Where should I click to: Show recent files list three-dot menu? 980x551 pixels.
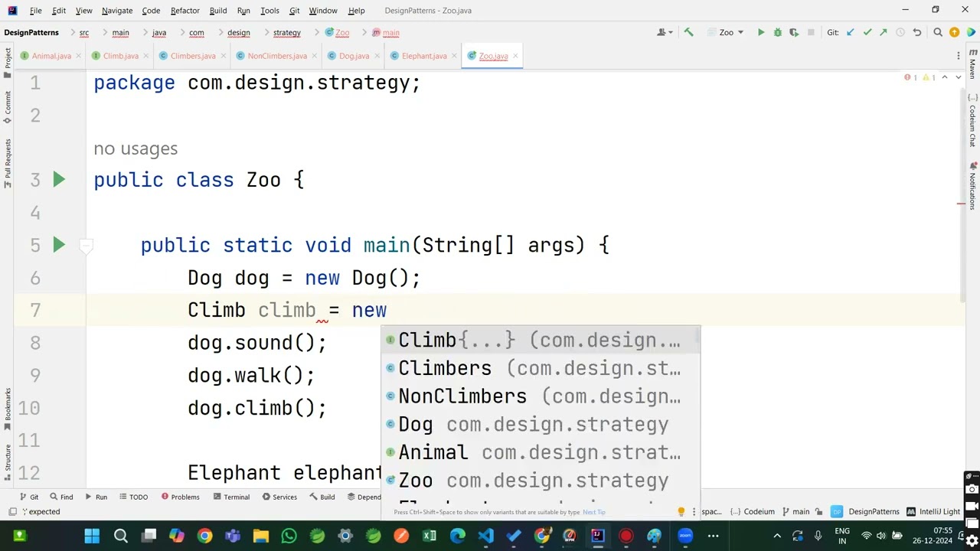tap(958, 56)
